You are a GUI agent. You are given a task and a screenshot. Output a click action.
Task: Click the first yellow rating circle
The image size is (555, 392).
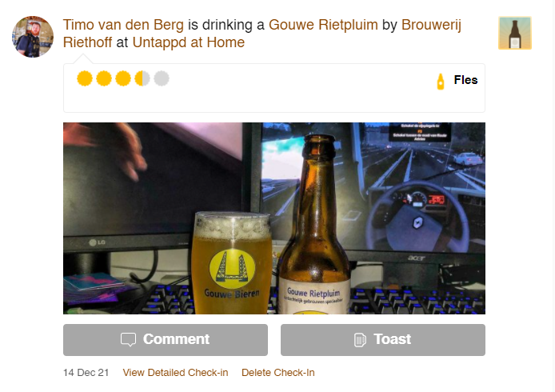[x=85, y=78]
